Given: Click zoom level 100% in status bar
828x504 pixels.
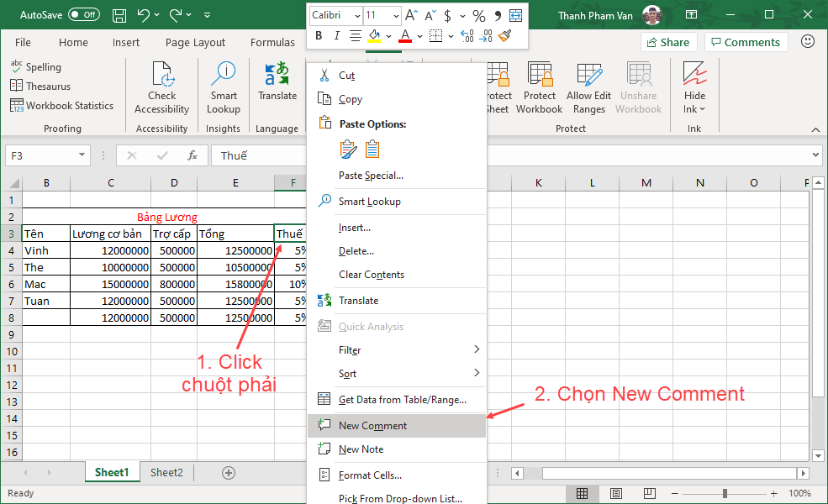Looking at the screenshot, I should tap(799, 493).
